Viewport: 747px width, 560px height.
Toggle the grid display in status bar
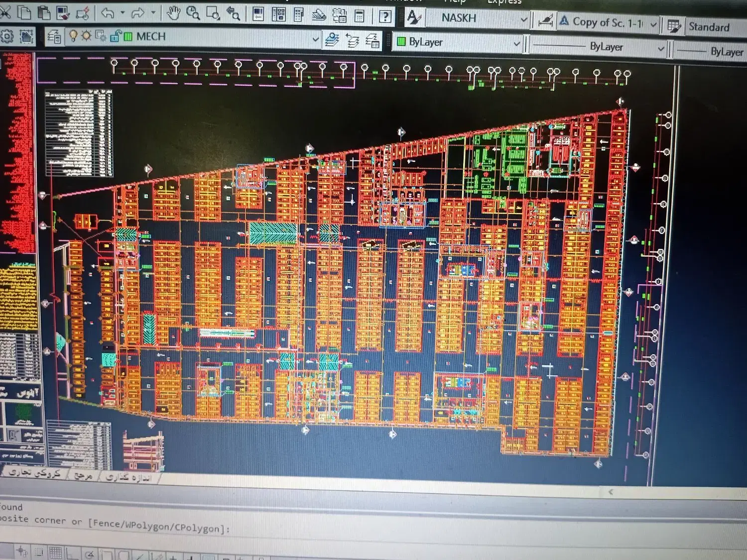pos(55,553)
